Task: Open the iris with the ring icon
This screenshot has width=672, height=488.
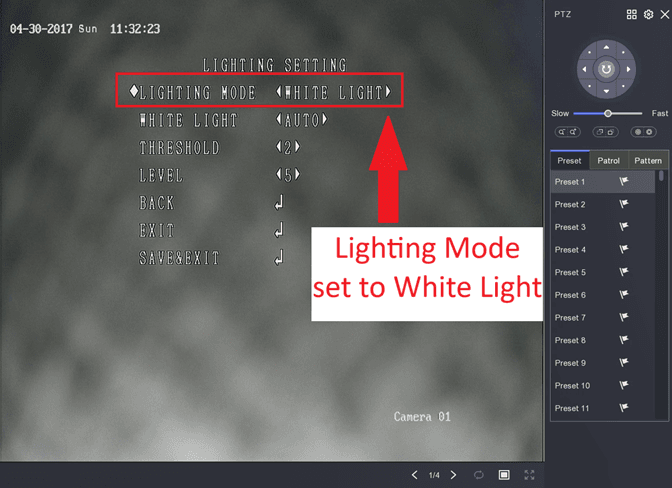Action: 649,132
